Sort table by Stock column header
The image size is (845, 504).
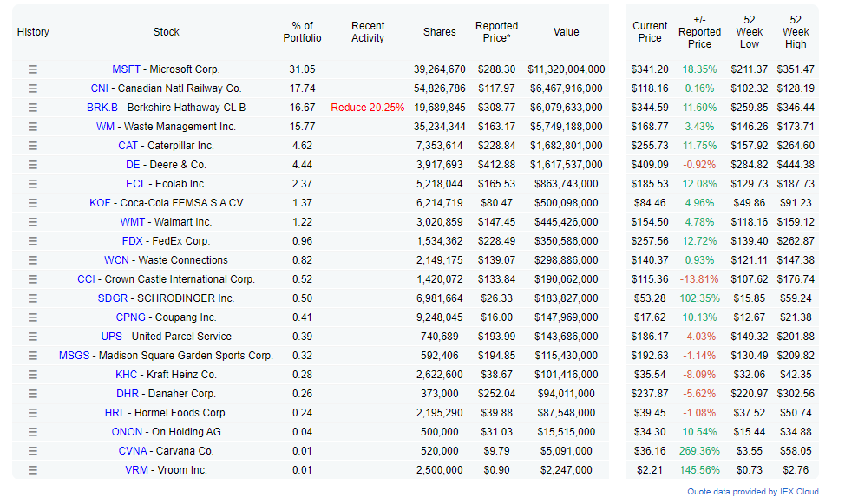pyautogui.click(x=166, y=32)
